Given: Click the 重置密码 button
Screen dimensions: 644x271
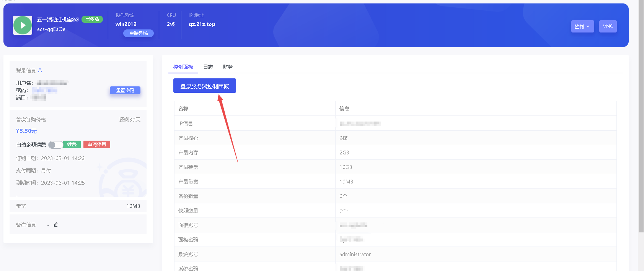Looking at the screenshot, I should click(125, 90).
